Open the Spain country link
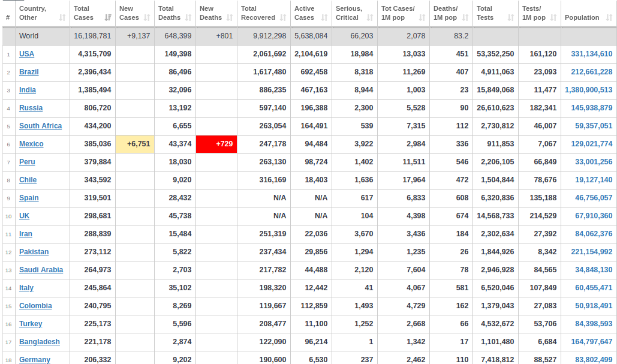Image resolution: width=617 pixels, height=364 pixels. click(x=29, y=198)
